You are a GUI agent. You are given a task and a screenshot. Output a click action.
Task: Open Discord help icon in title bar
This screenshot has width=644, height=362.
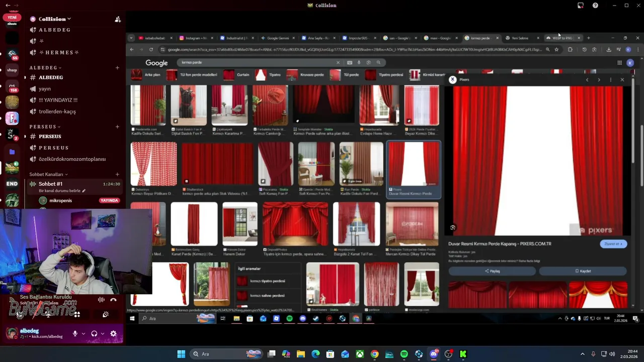tap(595, 6)
